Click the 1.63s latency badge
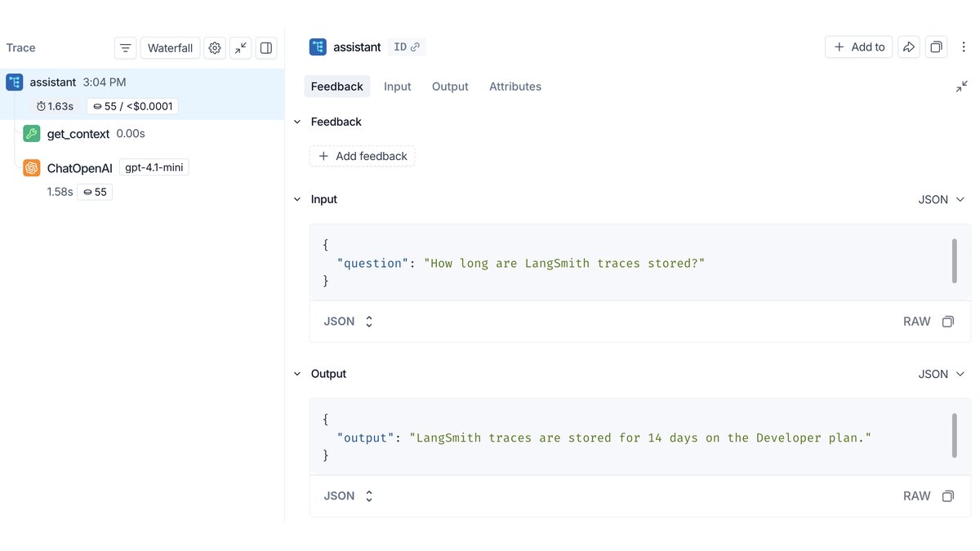Screen dimensions: 980x551 pyautogui.click(x=56, y=107)
